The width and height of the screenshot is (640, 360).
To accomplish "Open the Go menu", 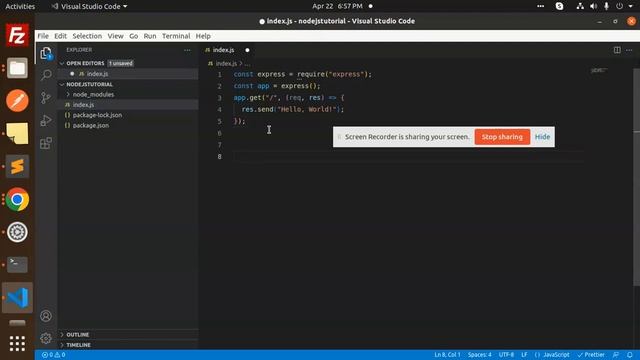I will [133, 36].
